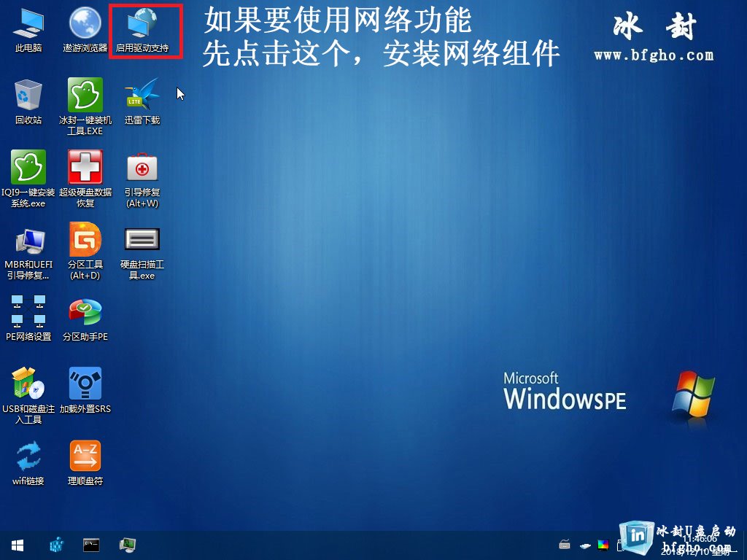Click the blue cubes taskbar icon
Image resolution: width=747 pixels, height=560 pixels.
click(57, 545)
